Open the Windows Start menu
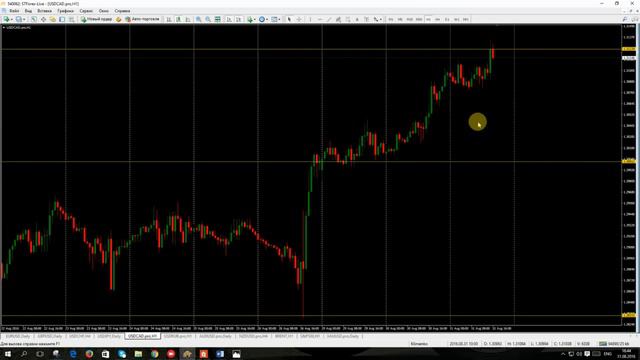Viewport: 640px width, 360px height. click(8, 354)
